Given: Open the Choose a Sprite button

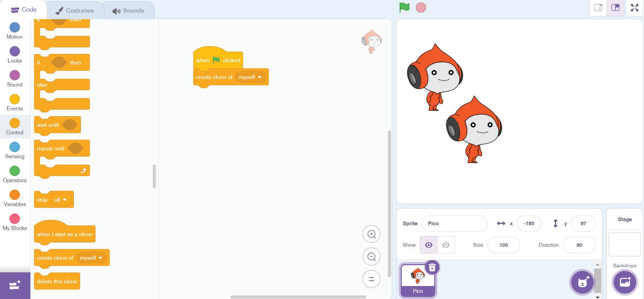Looking at the screenshot, I should point(582,282).
